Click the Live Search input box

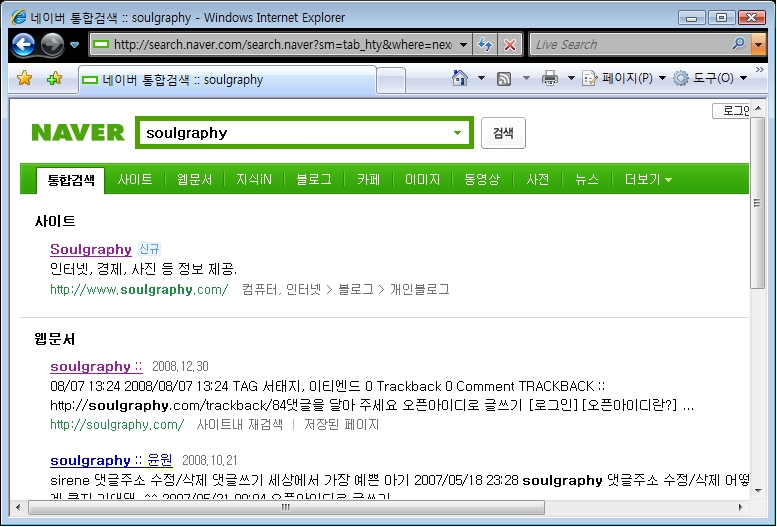coord(629,45)
